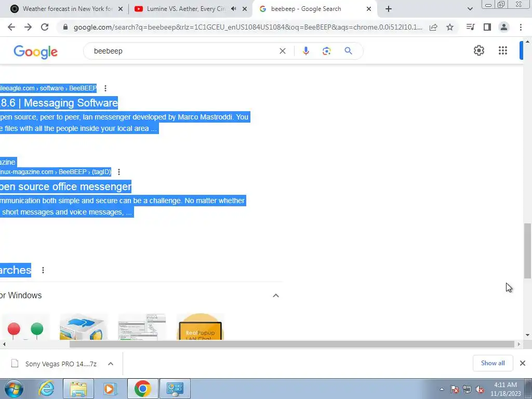
Task: Open Sony Vegas PRO download options arrow
Action: (111, 364)
